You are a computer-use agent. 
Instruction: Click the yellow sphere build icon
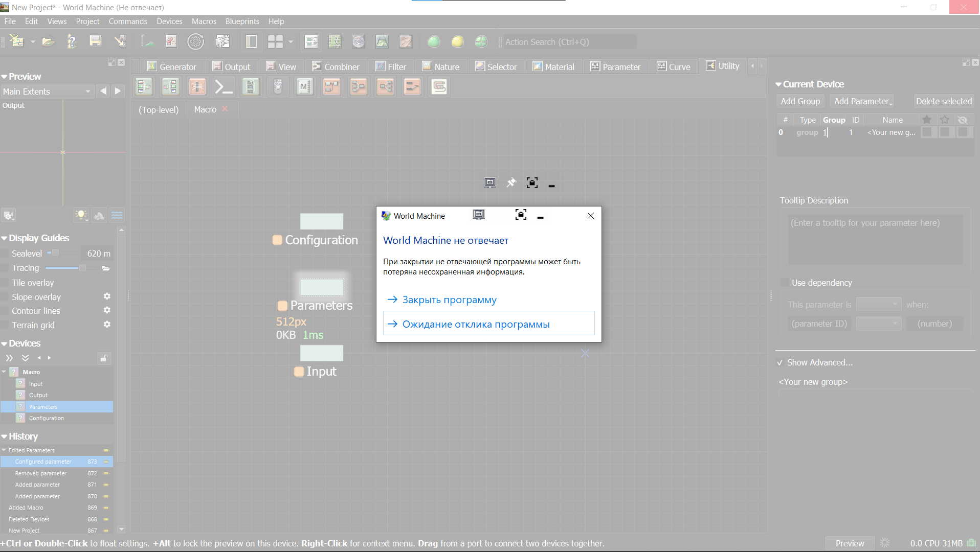tap(457, 42)
